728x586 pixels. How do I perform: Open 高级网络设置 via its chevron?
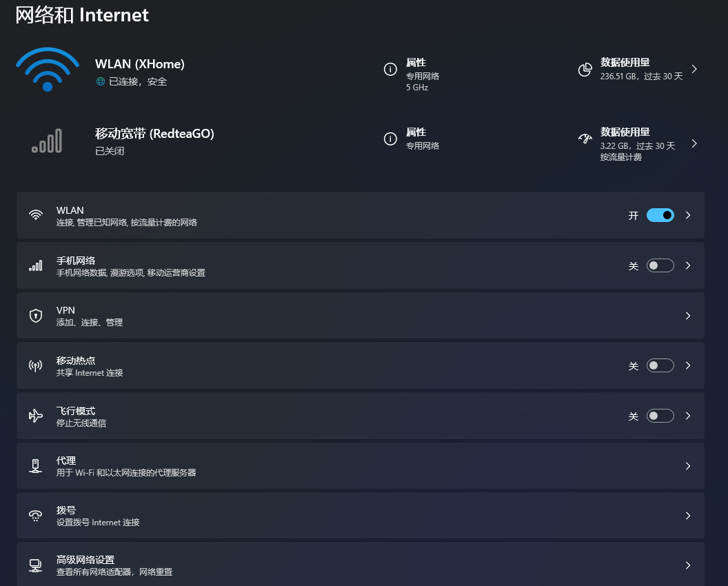[x=687, y=565]
